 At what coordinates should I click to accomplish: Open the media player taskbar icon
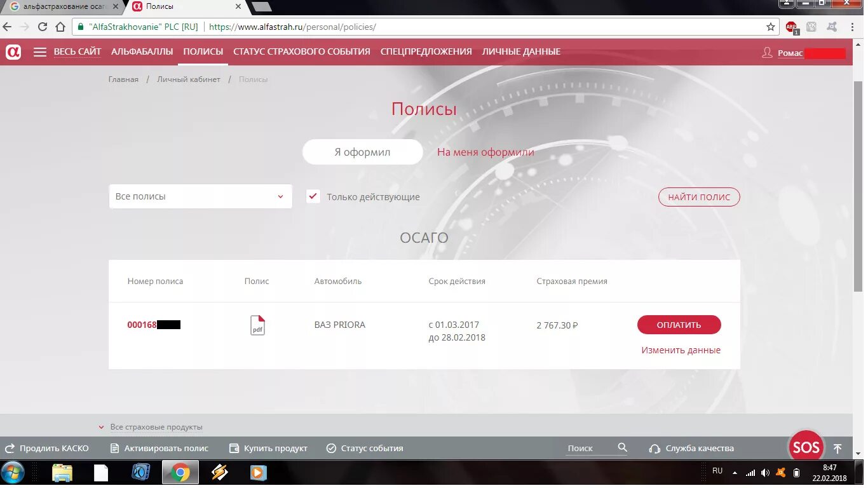click(x=258, y=473)
